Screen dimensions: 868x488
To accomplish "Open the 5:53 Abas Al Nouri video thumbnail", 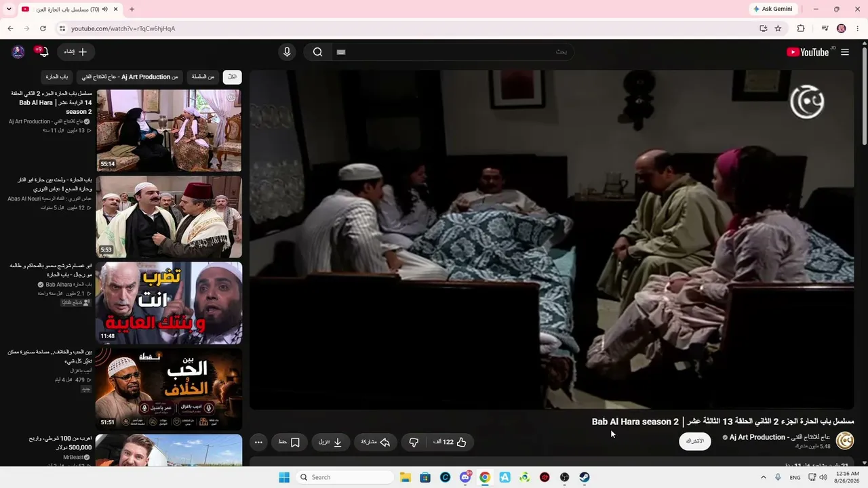I will (x=169, y=217).
